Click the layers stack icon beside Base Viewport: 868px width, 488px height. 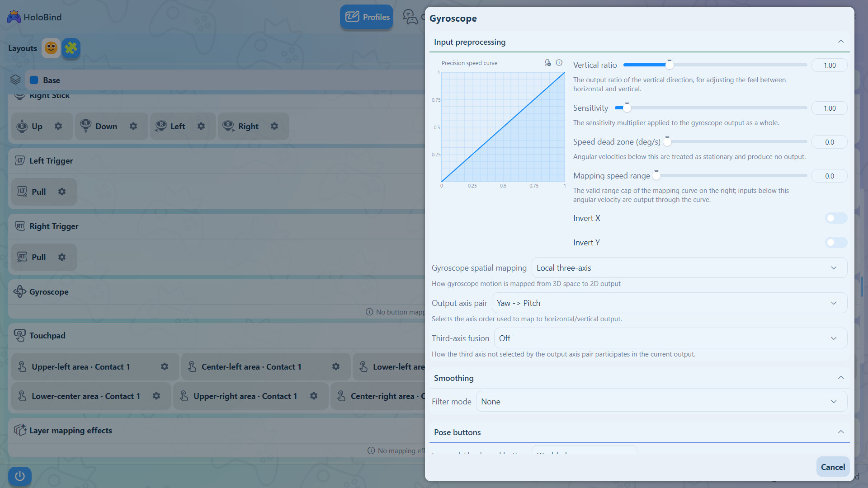click(x=15, y=80)
